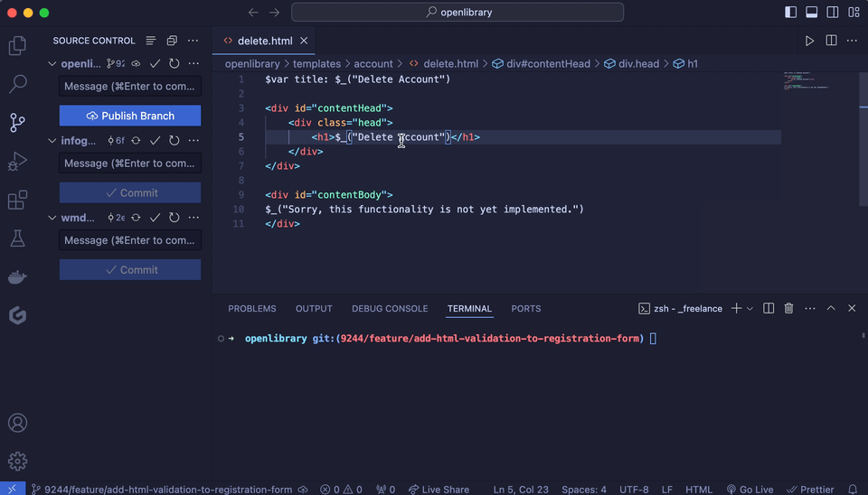Click the Publish Branch button

130,116
